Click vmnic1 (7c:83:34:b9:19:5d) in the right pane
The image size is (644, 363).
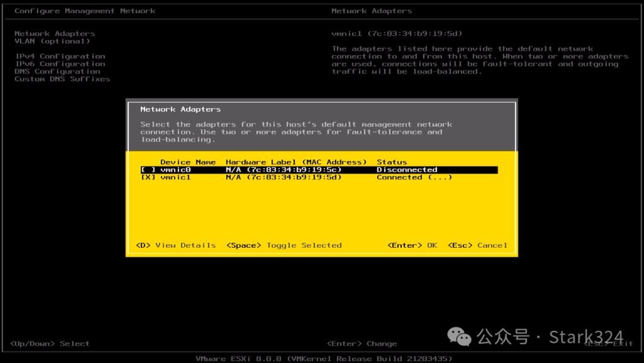click(x=397, y=33)
